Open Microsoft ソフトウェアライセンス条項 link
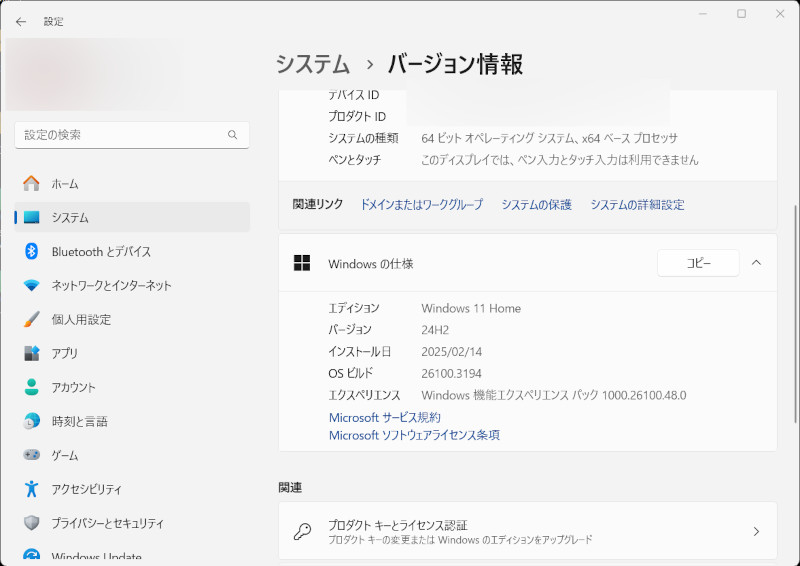Screen dimensions: 800x566 pos(414,435)
